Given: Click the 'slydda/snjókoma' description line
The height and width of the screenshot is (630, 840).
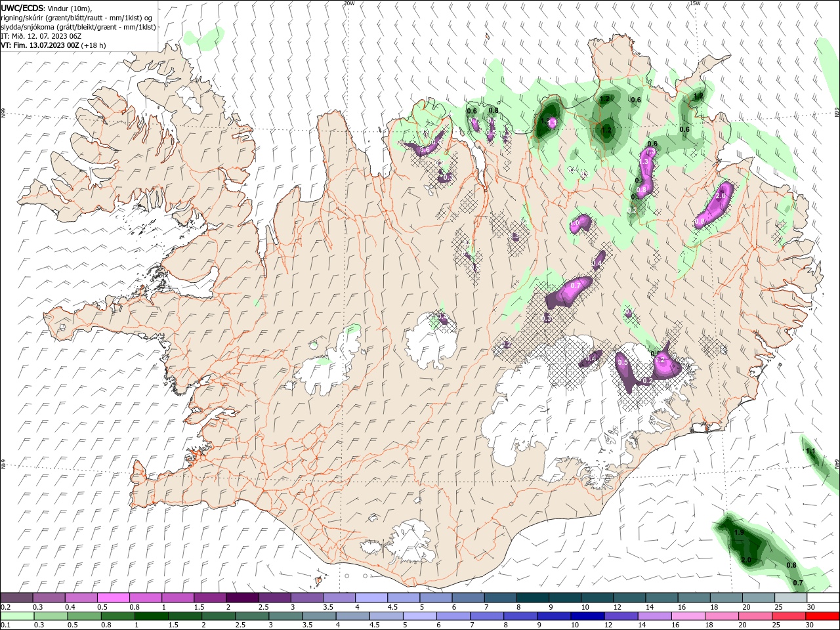Looking at the screenshot, I should tap(78, 27).
